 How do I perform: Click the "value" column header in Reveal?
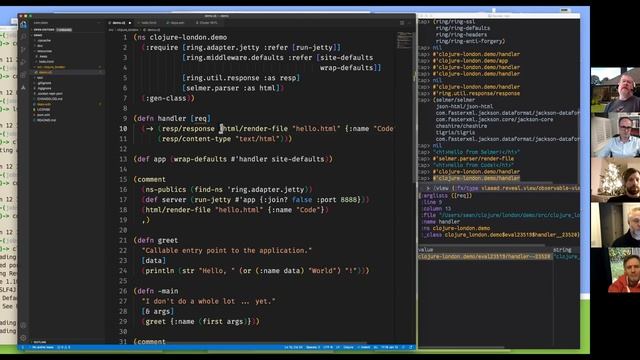[426, 250]
